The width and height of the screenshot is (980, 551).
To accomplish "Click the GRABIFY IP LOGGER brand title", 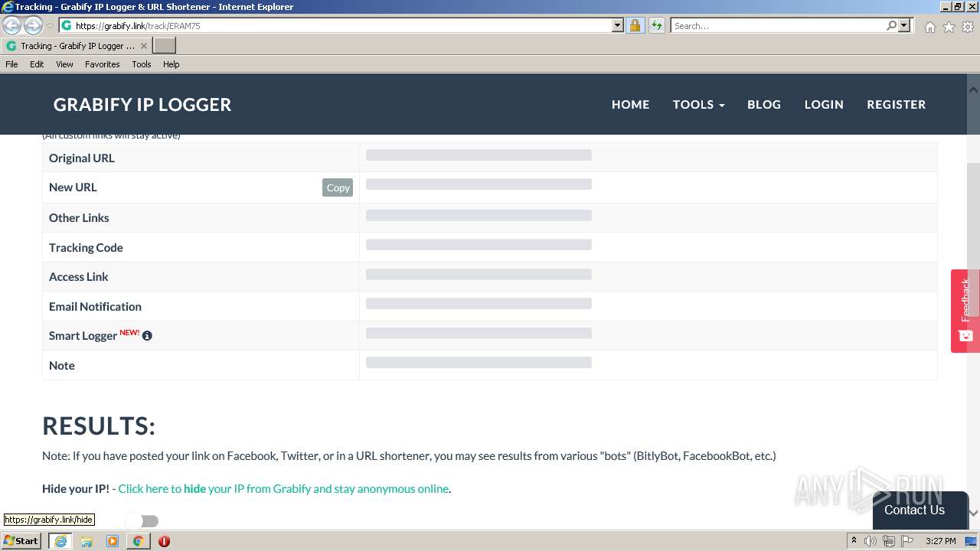I will pos(142,105).
